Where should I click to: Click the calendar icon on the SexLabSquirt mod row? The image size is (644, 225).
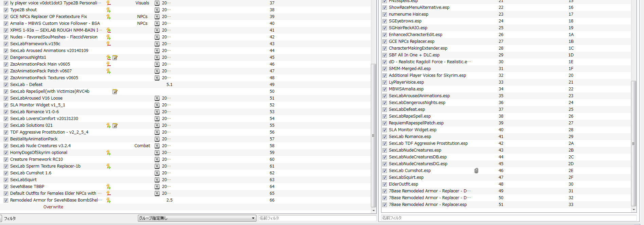(x=157, y=180)
